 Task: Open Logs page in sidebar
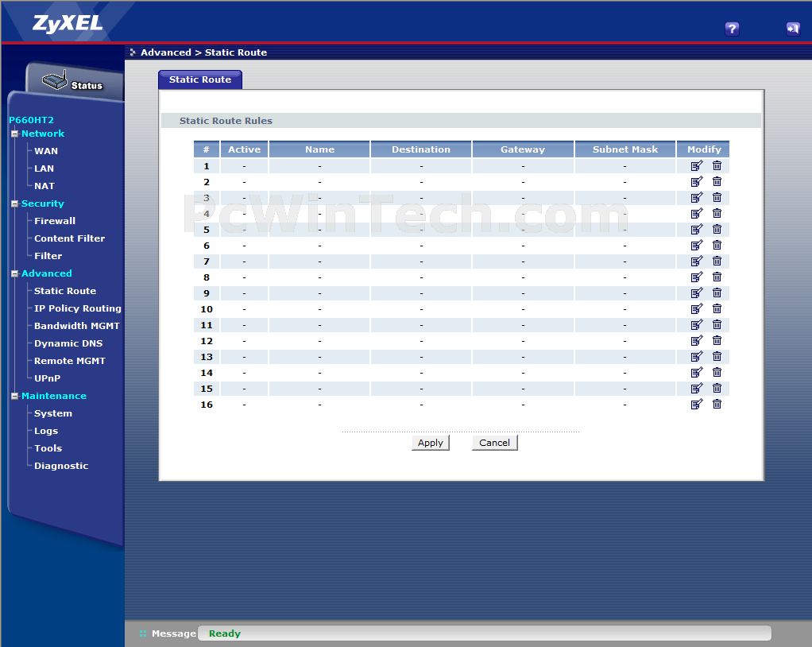pos(46,431)
